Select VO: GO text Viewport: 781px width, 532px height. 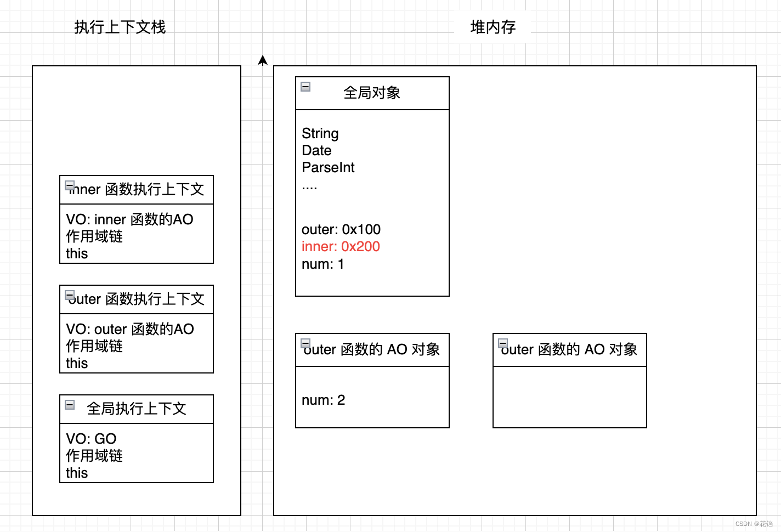[x=91, y=439]
